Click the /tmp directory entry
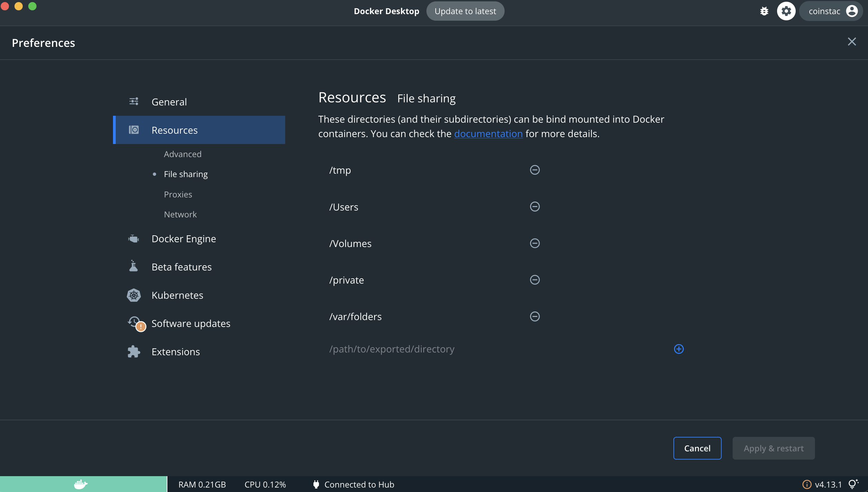Image resolution: width=868 pixels, height=492 pixels. pyautogui.click(x=340, y=170)
